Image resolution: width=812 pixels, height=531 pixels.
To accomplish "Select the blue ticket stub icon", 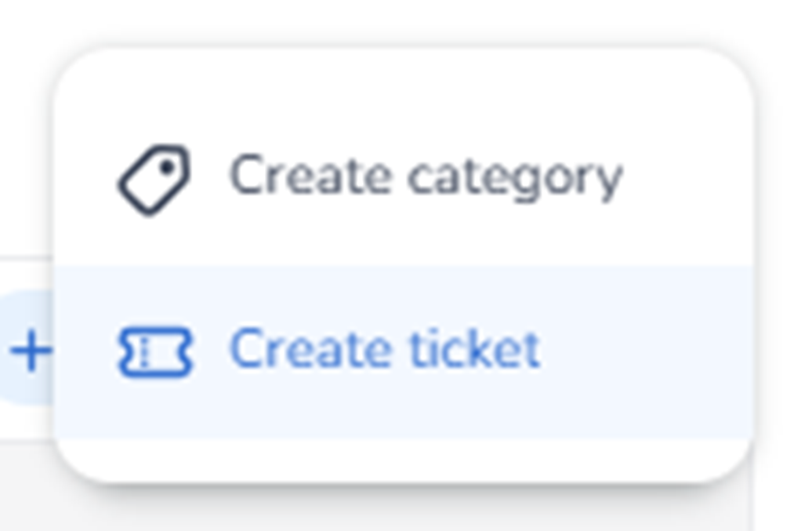I will [154, 351].
